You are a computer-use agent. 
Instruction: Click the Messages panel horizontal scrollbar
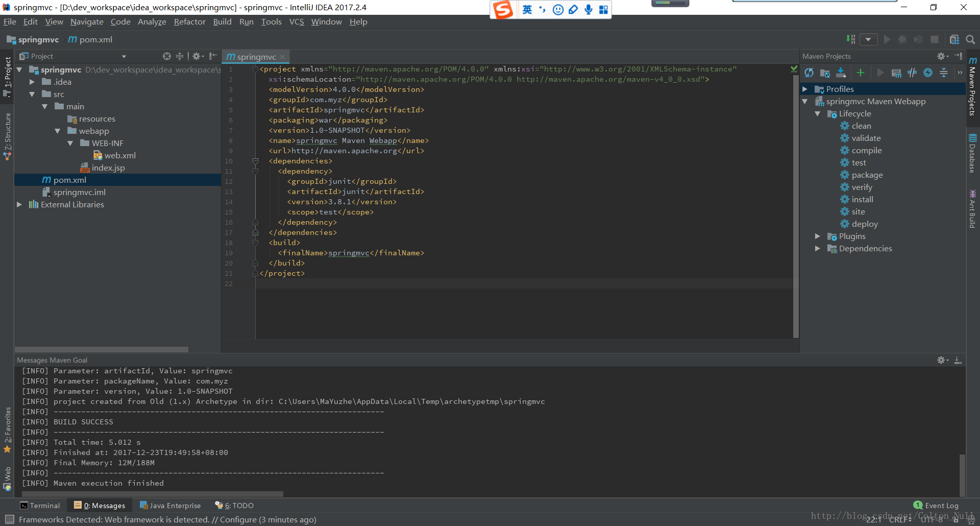tap(152, 494)
